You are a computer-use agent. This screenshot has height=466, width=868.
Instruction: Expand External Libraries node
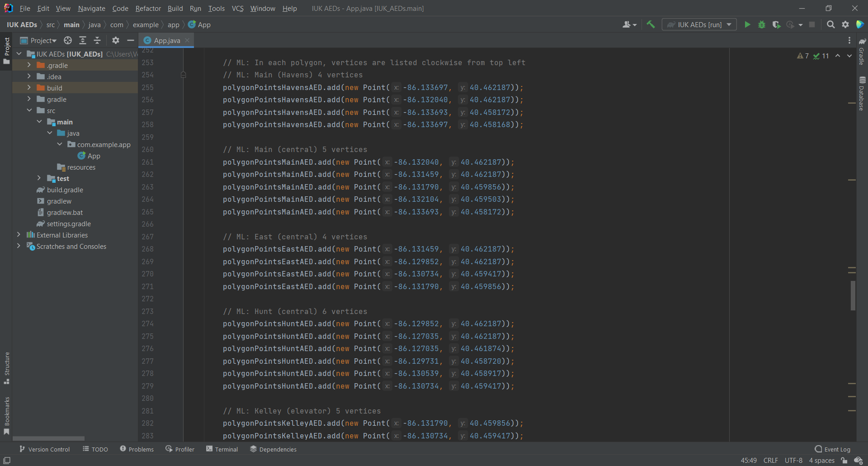tap(19, 235)
